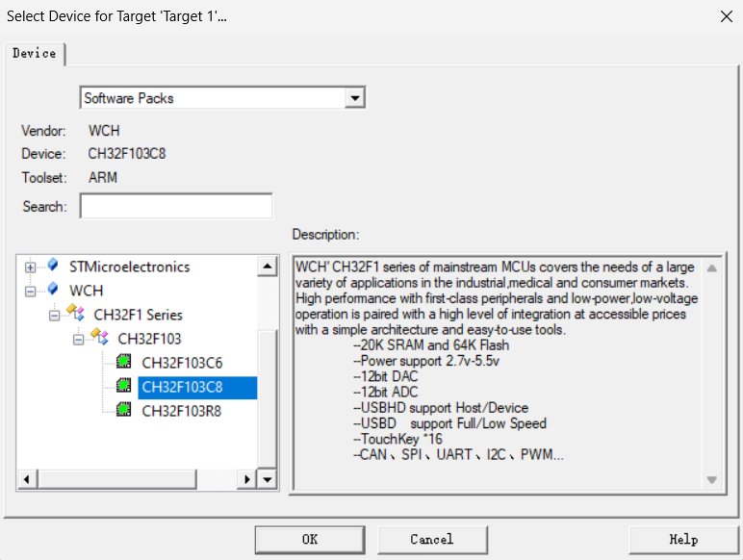743x560 pixels.
Task: Click device tree scroll down arrow
Action: click(x=268, y=479)
